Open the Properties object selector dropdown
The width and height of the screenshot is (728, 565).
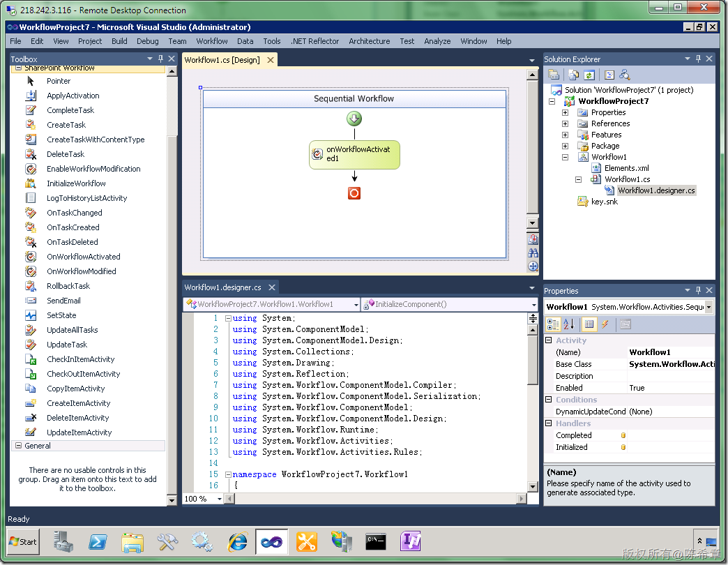[709, 307]
